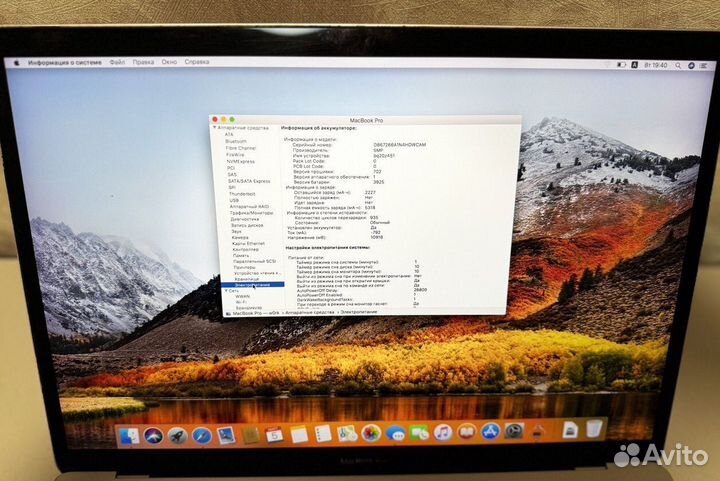Select Диагностика in the sidebar
720x481 pixels.
pyautogui.click(x=245, y=219)
